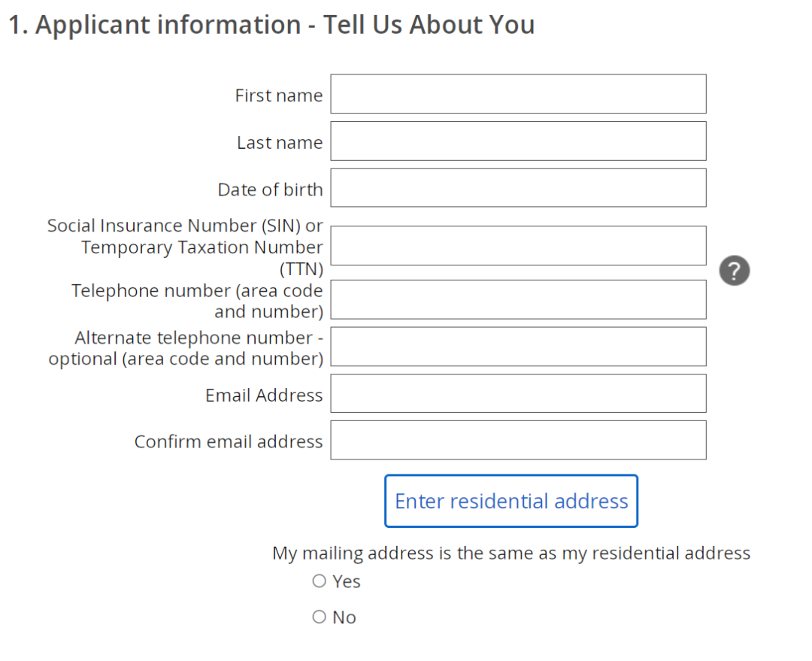812x661 pixels.
Task: Click the Email Address label
Action: tap(264, 396)
